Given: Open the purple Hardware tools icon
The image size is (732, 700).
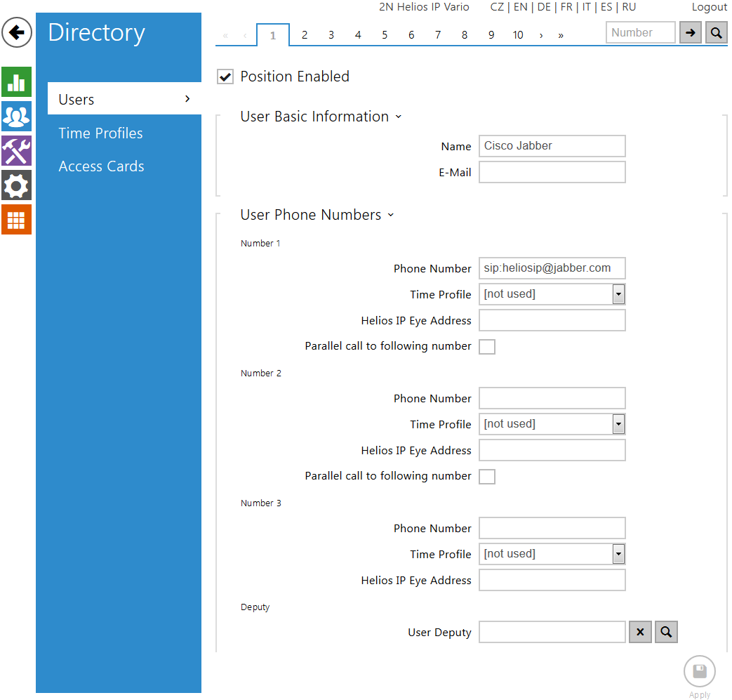Looking at the screenshot, I should point(16,151).
